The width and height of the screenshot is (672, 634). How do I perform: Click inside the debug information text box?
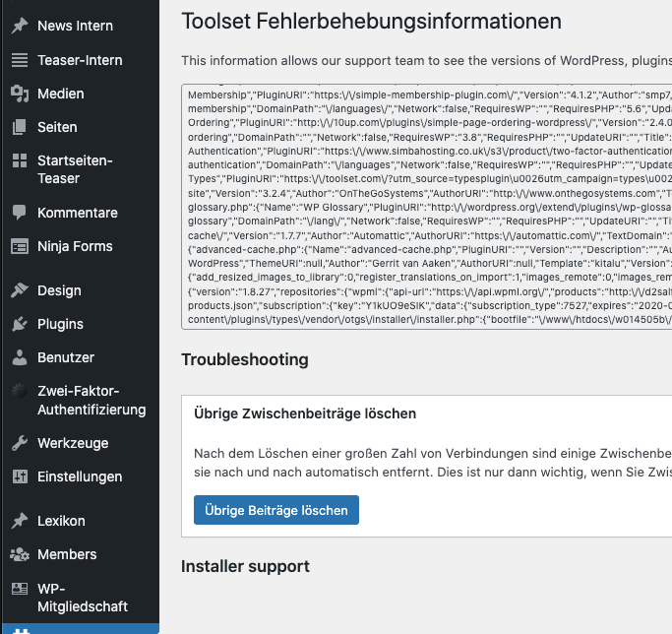[x=426, y=207]
